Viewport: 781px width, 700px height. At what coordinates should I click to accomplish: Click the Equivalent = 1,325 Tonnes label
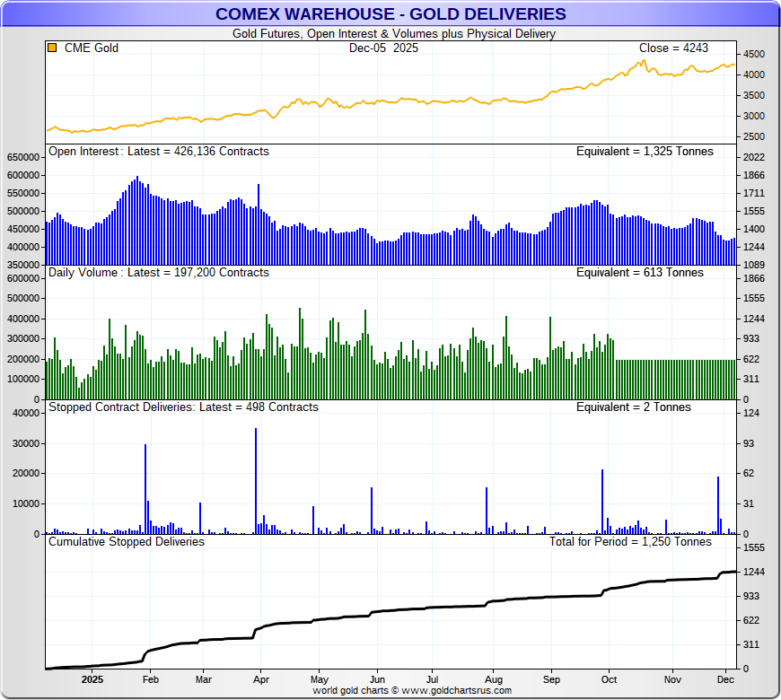[x=645, y=152]
